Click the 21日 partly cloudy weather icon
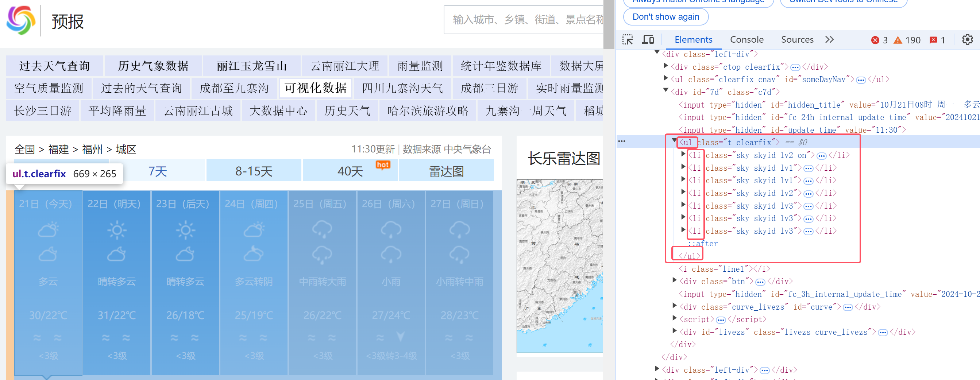 pyautogui.click(x=48, y=229)
